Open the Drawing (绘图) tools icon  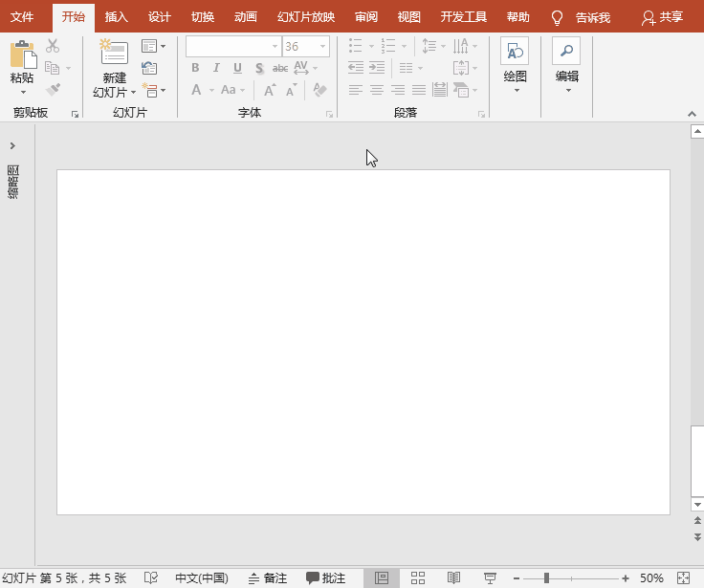[x=515, y=52]
